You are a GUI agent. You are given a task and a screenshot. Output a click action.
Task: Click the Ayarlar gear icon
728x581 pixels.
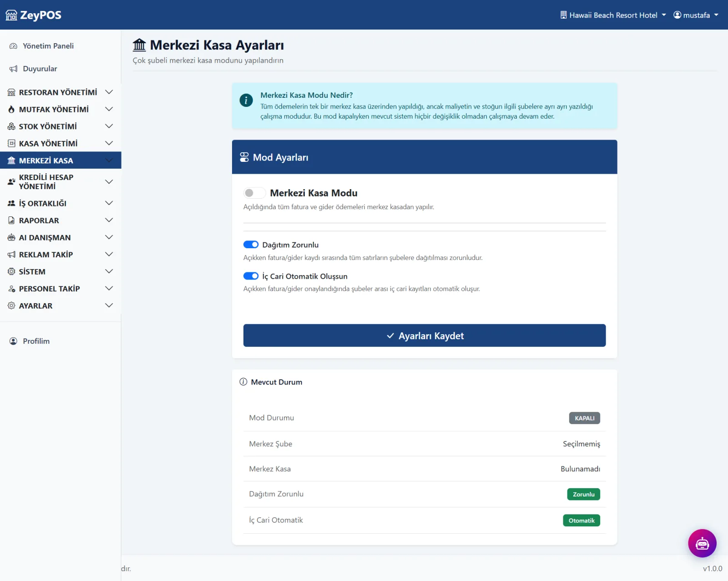[11, 306]
